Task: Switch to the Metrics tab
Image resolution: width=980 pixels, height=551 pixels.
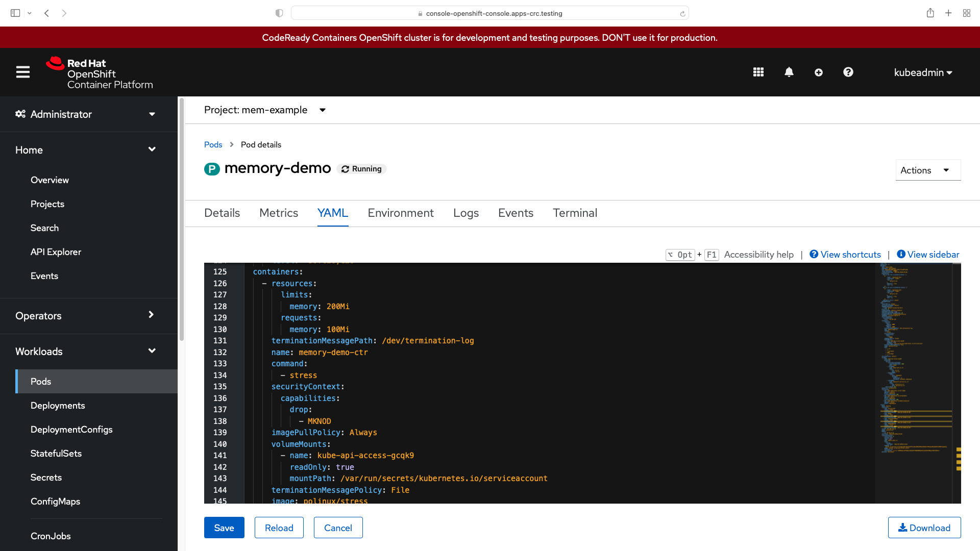Action: point(279,213)
